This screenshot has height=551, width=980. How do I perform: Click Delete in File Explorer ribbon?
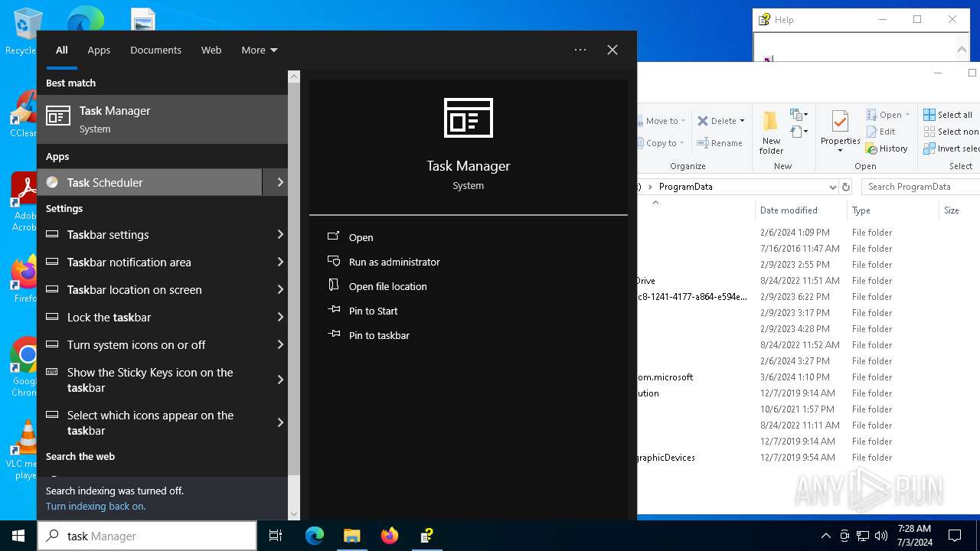[x=721, y=121]
